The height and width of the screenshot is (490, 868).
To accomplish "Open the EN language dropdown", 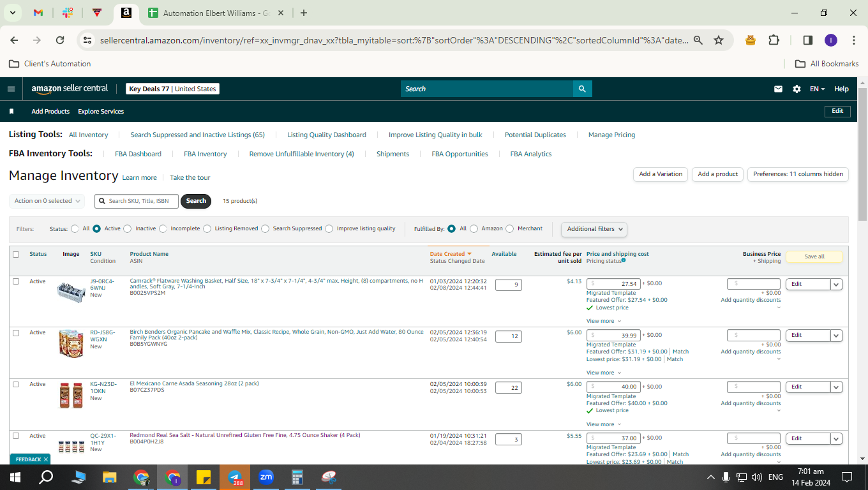I will pyautogui.click(x=818, y=89).
